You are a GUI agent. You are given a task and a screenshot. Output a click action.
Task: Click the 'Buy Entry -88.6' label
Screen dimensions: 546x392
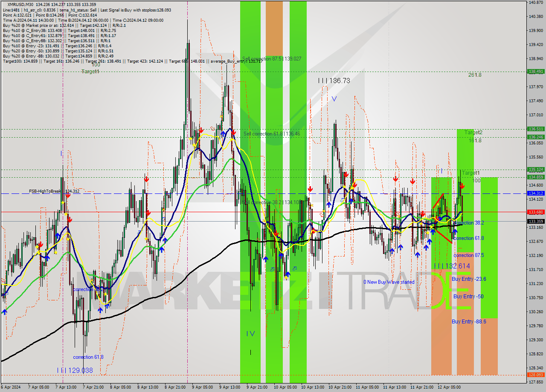click(x=469, y=322)
